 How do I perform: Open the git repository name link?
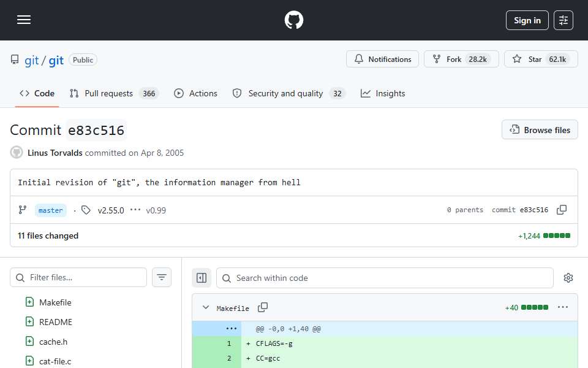click(x=56, y=60)
